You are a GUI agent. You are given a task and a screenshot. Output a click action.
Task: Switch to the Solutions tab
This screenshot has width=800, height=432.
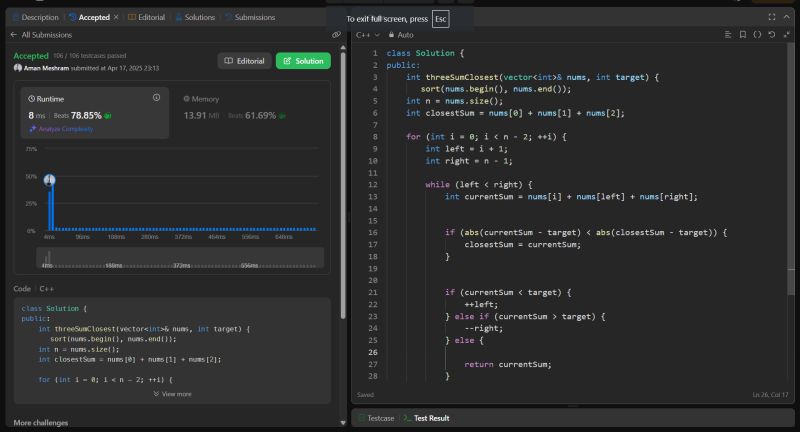point(195,17)
